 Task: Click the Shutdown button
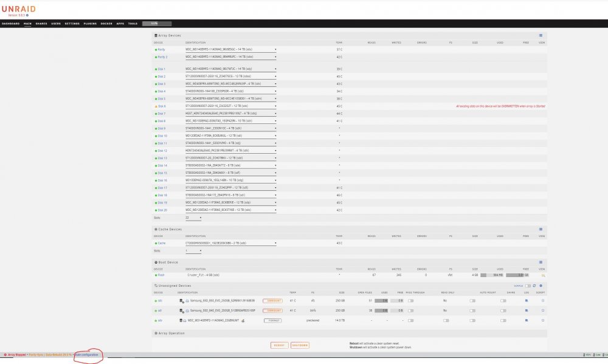click(x=300, y=345)
